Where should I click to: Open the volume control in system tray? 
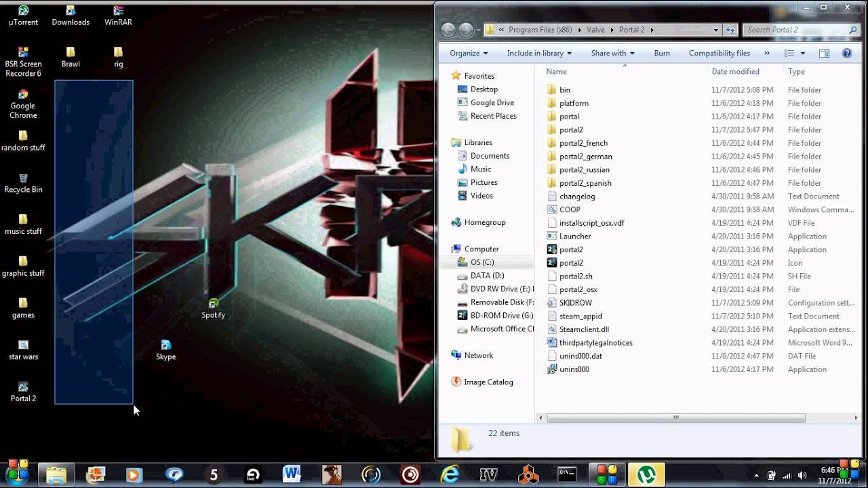click(802, 475)
